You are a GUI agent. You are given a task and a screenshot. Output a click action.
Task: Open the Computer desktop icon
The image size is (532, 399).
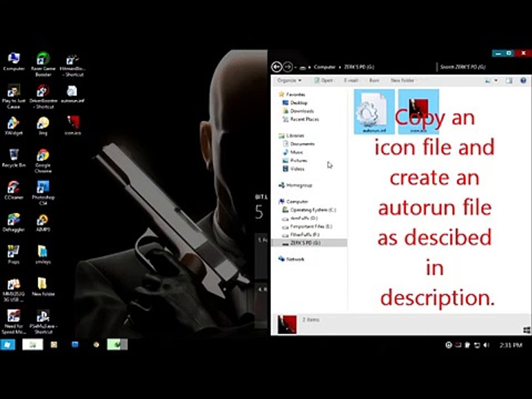coord(13,62)
